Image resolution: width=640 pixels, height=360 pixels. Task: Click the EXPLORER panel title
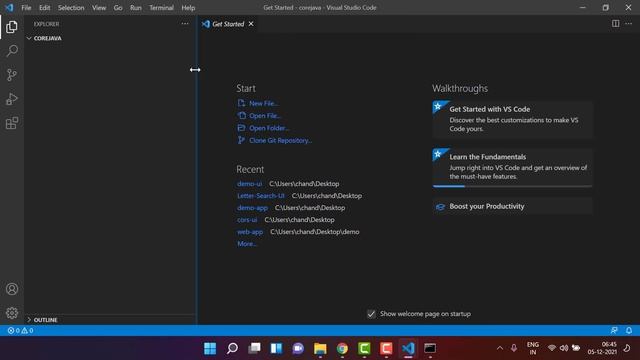47,24
